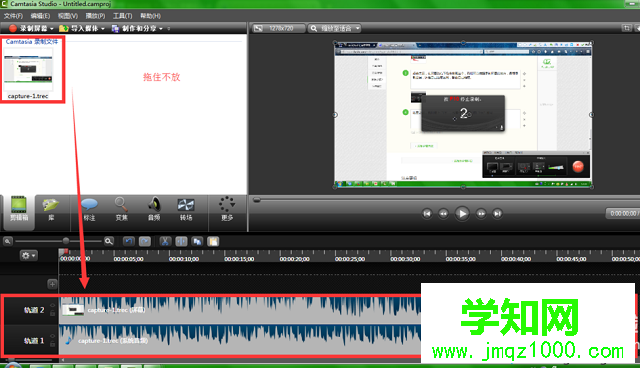Paste media onto the timeline
This screenshot has width=640, height=368.
tap(213, 242)
